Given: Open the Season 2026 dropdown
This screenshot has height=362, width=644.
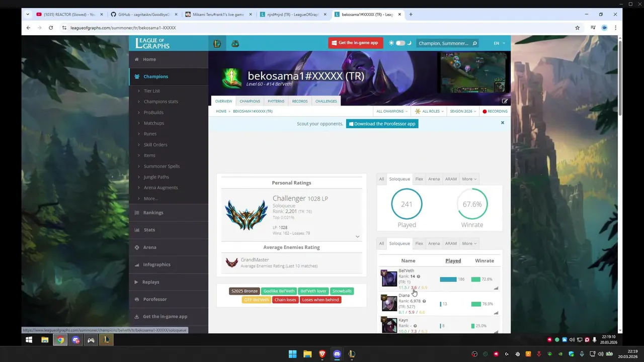Looking at the screenshot, I should coord(463,111).
